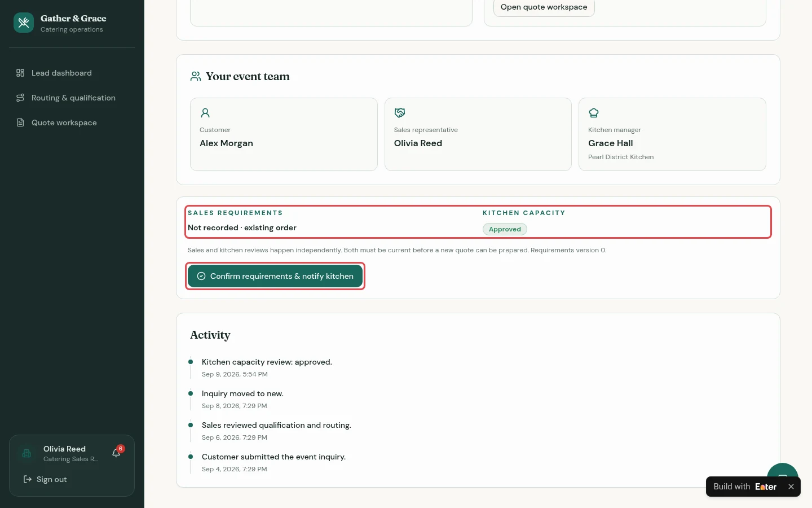Open Lead dashboard in sidebar

(72, 73)
